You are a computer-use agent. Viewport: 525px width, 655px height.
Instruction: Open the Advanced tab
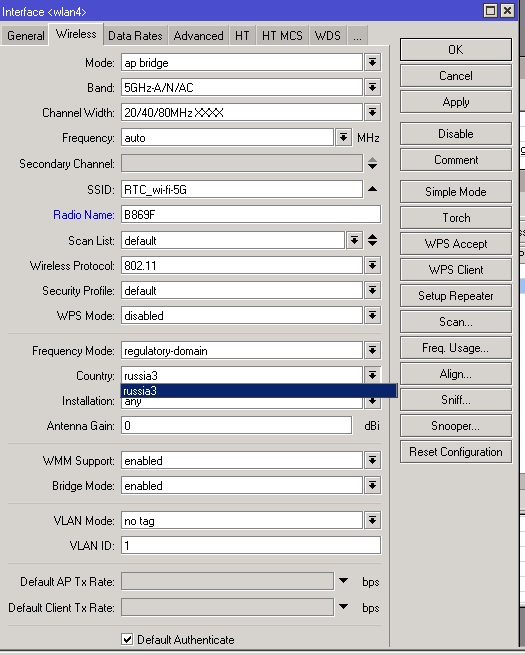point(198,36)
